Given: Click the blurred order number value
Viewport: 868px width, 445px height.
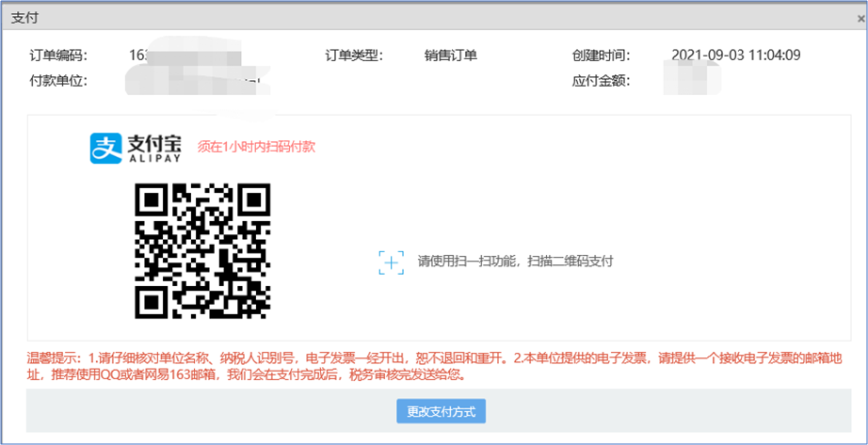Looking at the screenshot, I should click(x=179, y=56).
